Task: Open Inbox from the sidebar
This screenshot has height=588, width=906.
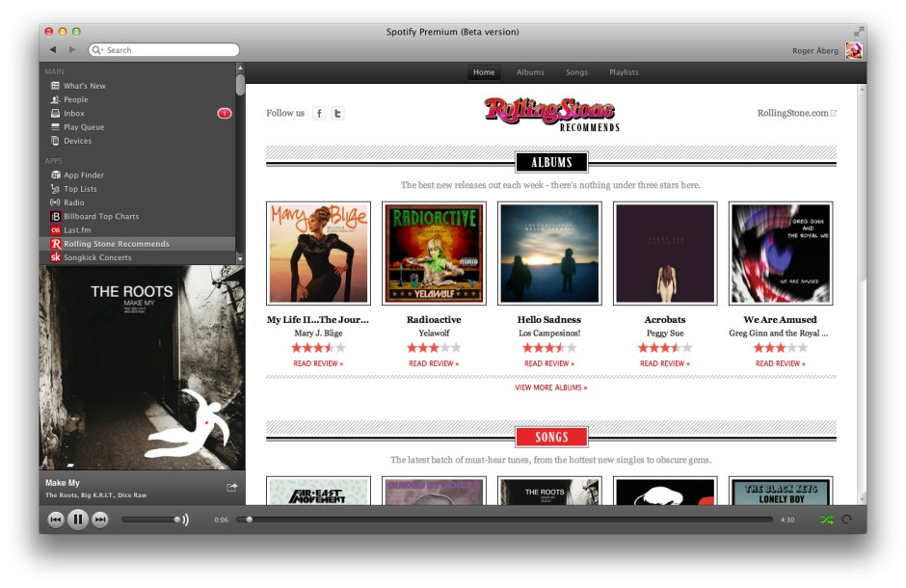Action: 74,114
